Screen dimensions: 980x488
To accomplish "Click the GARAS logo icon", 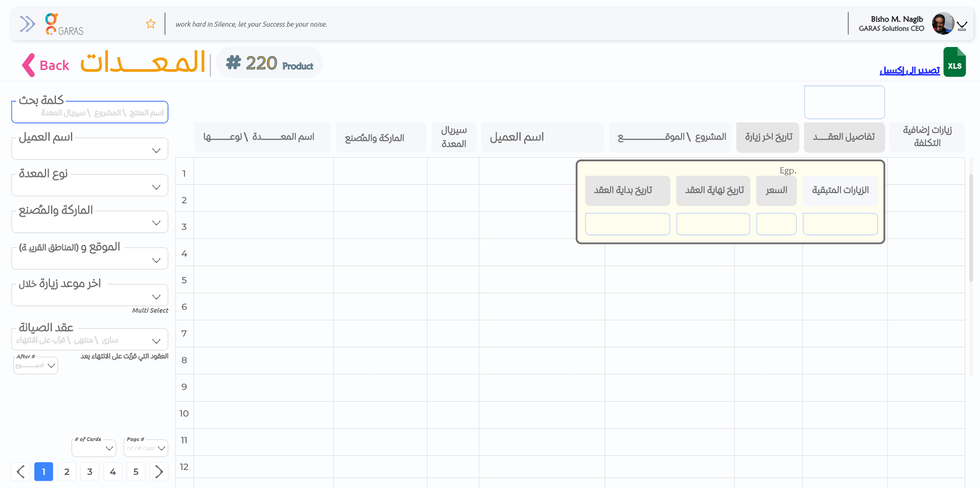I will point(51,24).
